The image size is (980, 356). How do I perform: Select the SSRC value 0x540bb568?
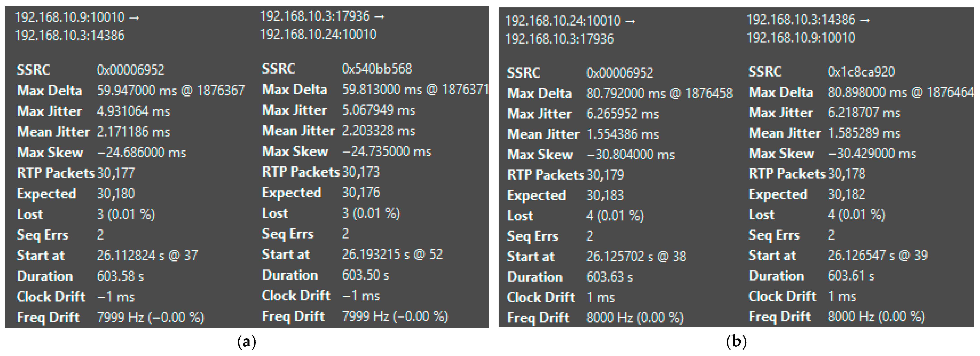[x=377, y=69]
